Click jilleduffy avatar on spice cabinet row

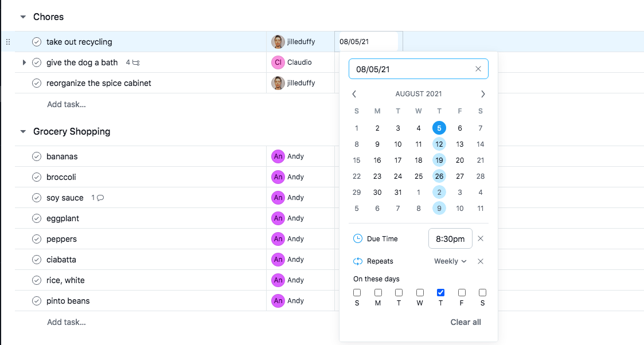coord(278,83)
